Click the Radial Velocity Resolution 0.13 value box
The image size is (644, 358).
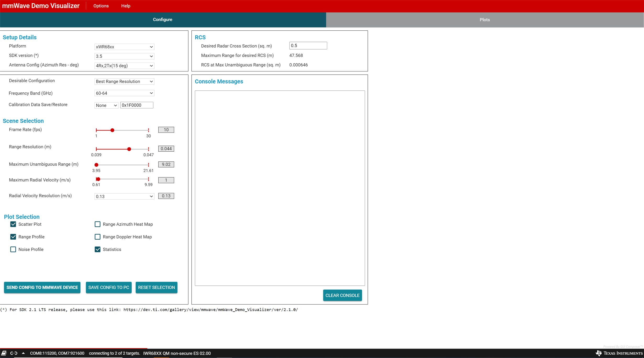click(166, 196)
